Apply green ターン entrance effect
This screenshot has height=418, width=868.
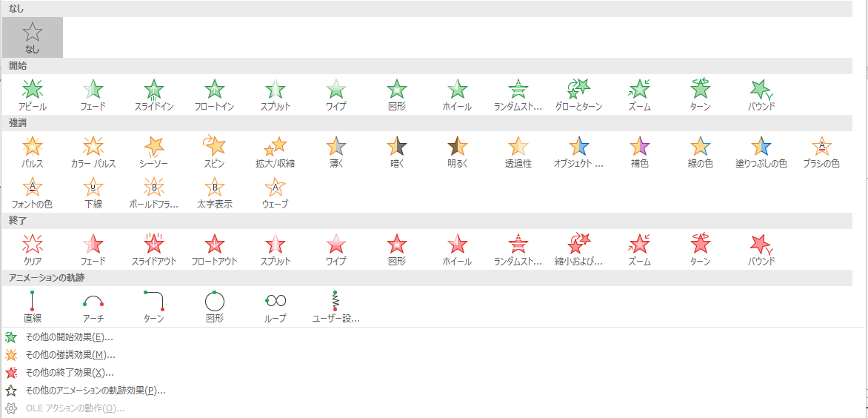click(x=701, y=95)
